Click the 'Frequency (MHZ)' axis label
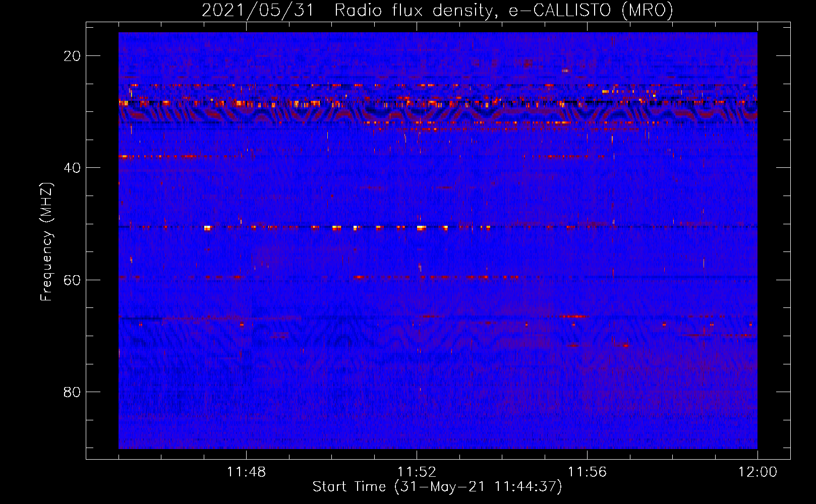Image resolution: width=816 pixels, height=504 pixels. (x=46, y=242)
